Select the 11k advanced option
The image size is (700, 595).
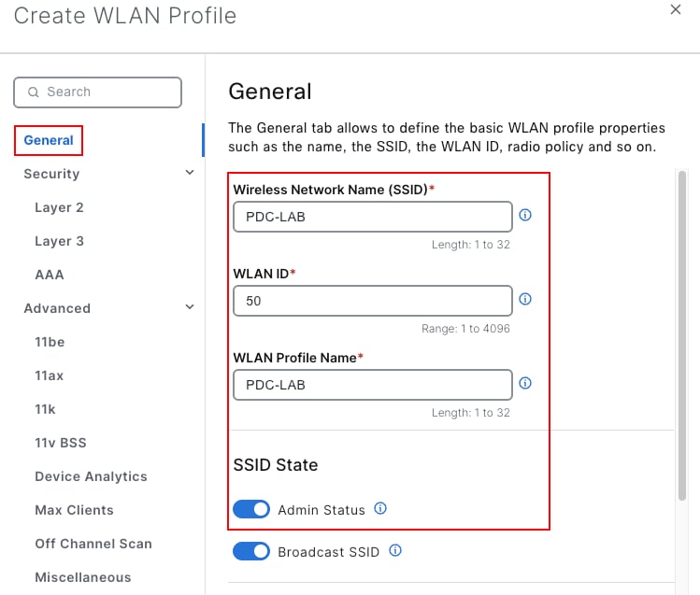45,409
